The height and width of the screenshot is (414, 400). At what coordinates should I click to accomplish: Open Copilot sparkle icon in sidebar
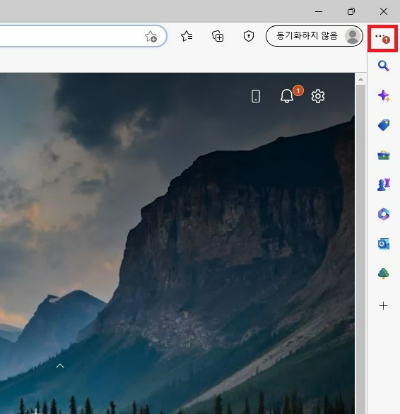pos(384,96)
